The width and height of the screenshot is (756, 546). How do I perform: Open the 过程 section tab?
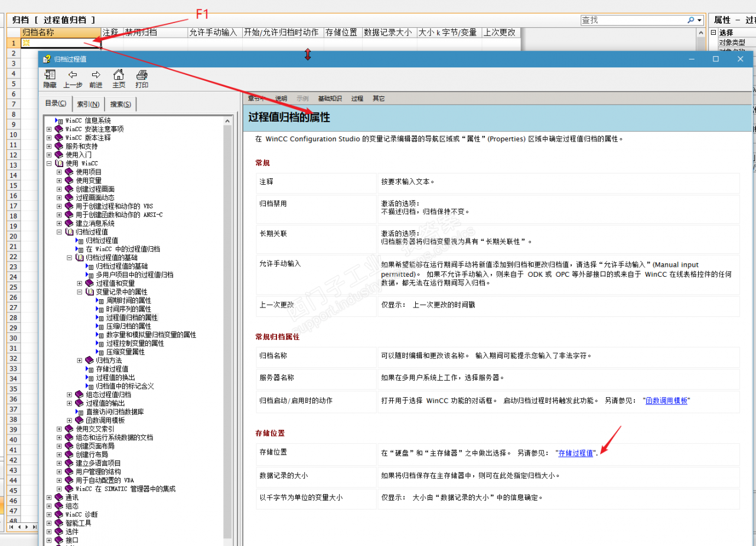357,99
